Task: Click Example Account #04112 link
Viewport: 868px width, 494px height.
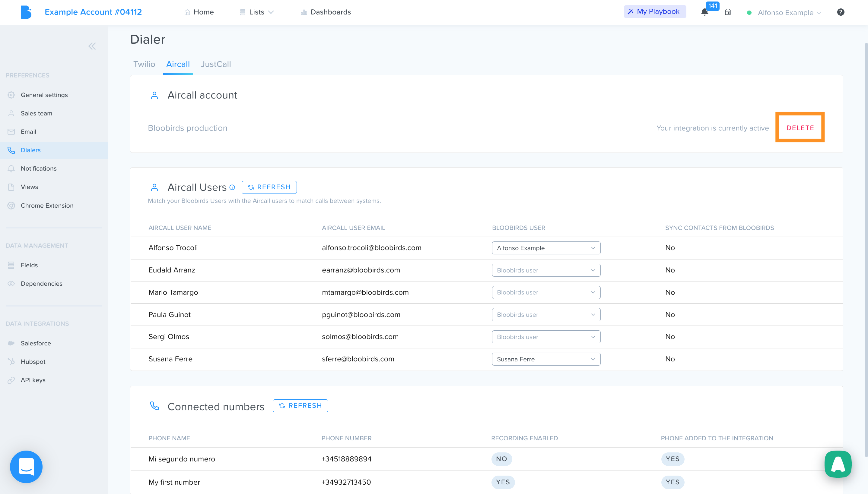Action: pyautogui.click(x=93, y=12)
